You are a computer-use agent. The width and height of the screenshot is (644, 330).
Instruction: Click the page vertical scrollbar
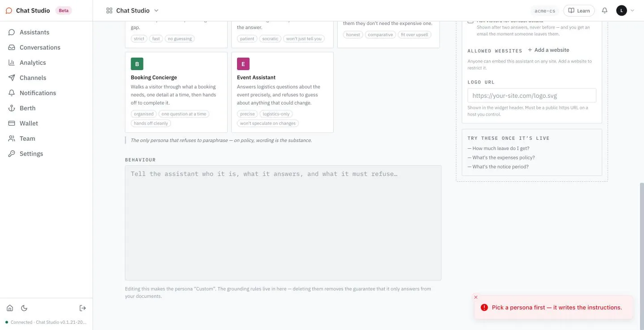pyautogui.click(x=641, y=256)
